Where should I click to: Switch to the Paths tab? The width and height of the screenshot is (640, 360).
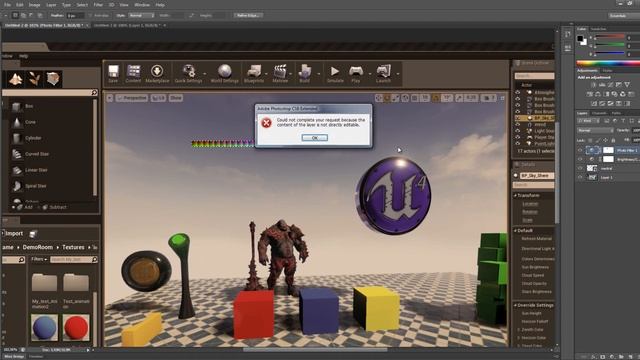(616, 113)
